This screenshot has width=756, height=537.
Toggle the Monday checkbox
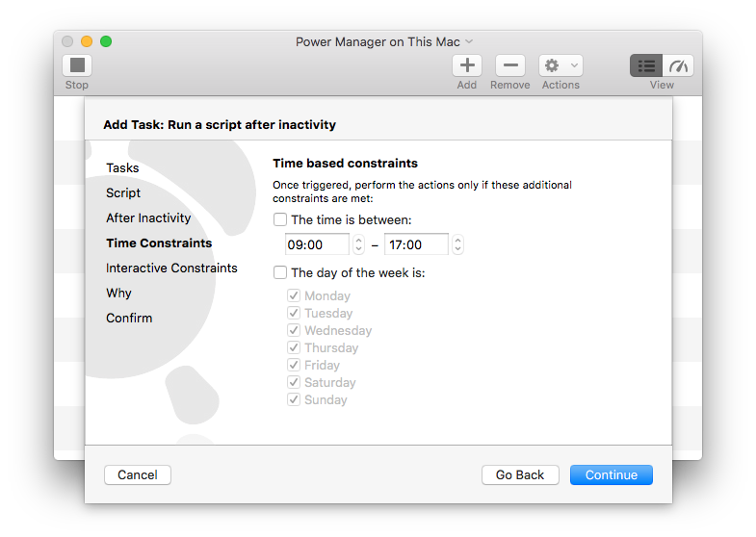point(294,295)
